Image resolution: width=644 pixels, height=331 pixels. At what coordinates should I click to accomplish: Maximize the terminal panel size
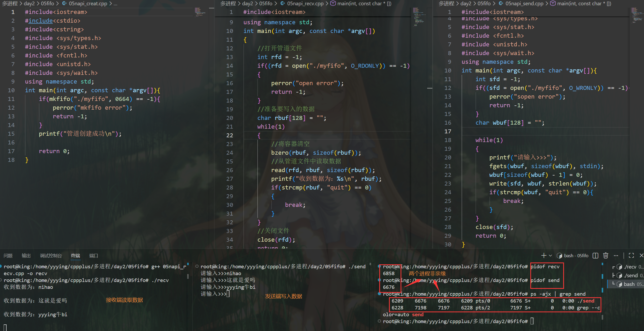[631, 255]
